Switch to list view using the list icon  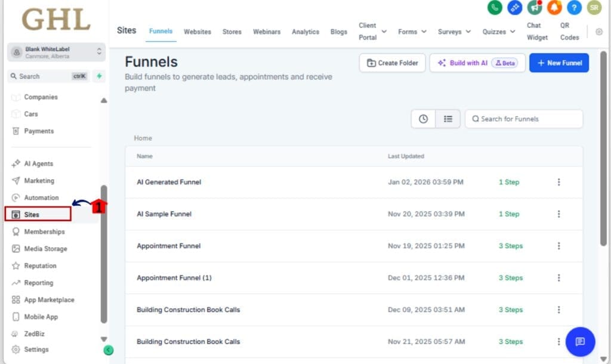[x=448, y=119]
